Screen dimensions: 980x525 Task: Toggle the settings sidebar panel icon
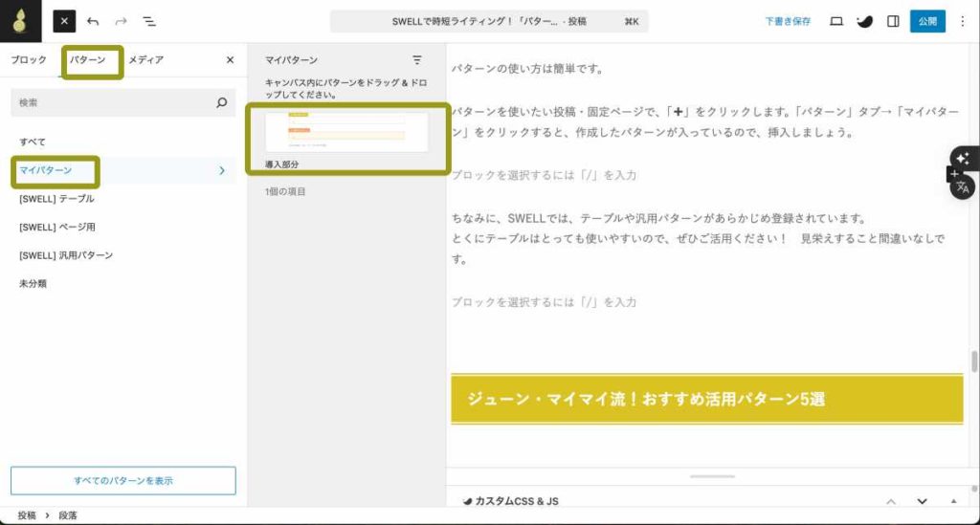coord(893,21)
